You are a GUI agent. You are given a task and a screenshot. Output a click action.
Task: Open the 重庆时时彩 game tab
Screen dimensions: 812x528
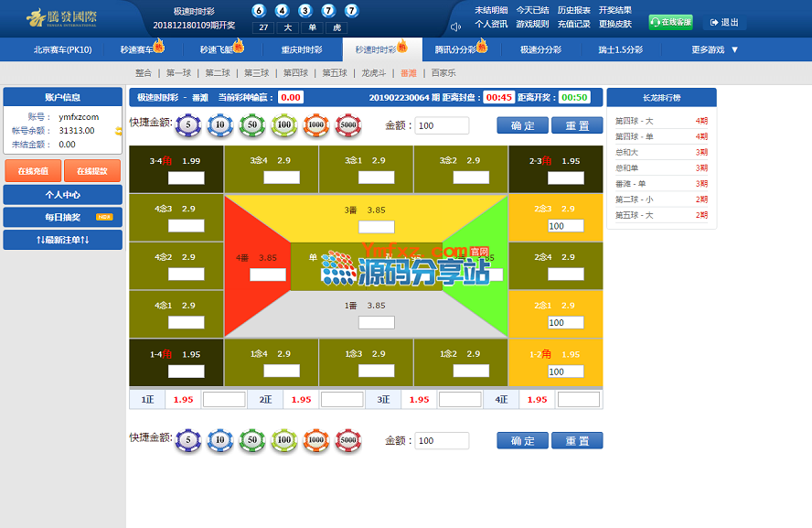pyautogui.click(x=301, y=49)
